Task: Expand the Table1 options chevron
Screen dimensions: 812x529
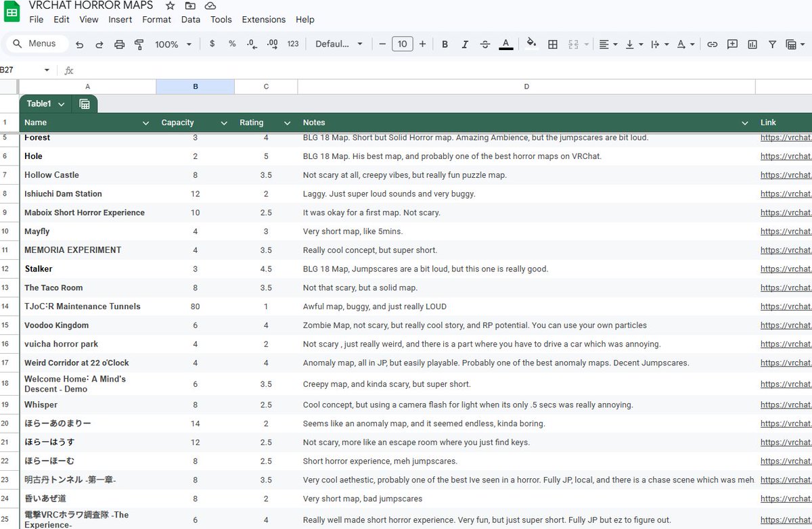Action: 62,104
